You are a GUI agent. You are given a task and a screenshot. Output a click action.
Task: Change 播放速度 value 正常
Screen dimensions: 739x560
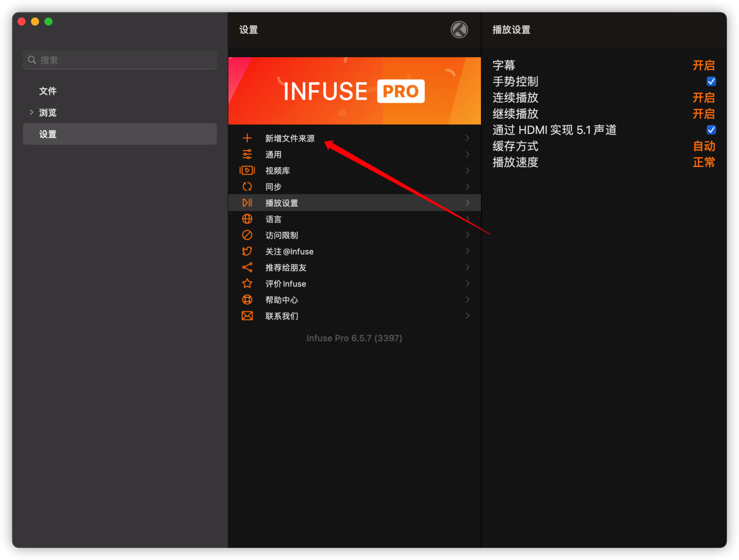tap(704, 163)
